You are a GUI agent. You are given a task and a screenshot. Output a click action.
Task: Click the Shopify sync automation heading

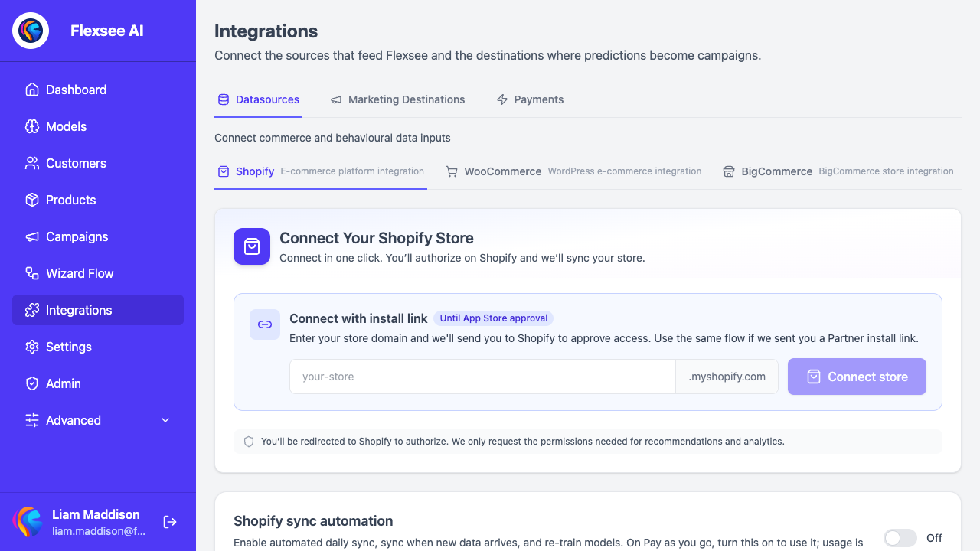coord(313,521)
